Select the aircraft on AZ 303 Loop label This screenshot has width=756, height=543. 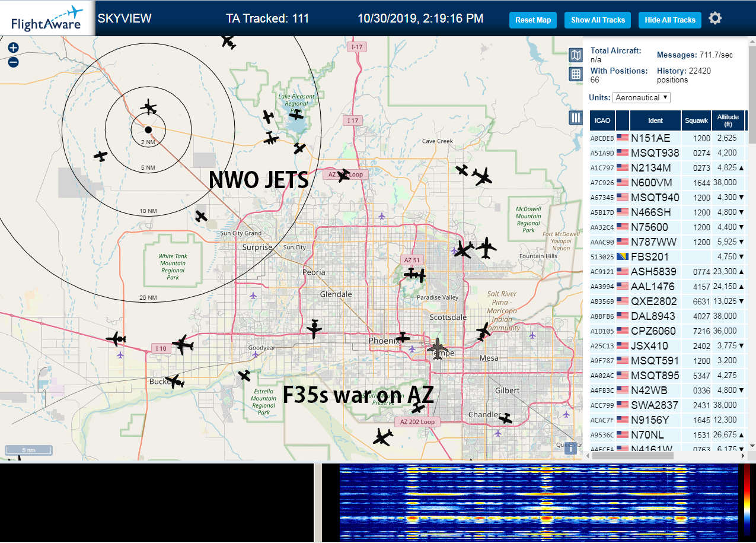(344, 175)
